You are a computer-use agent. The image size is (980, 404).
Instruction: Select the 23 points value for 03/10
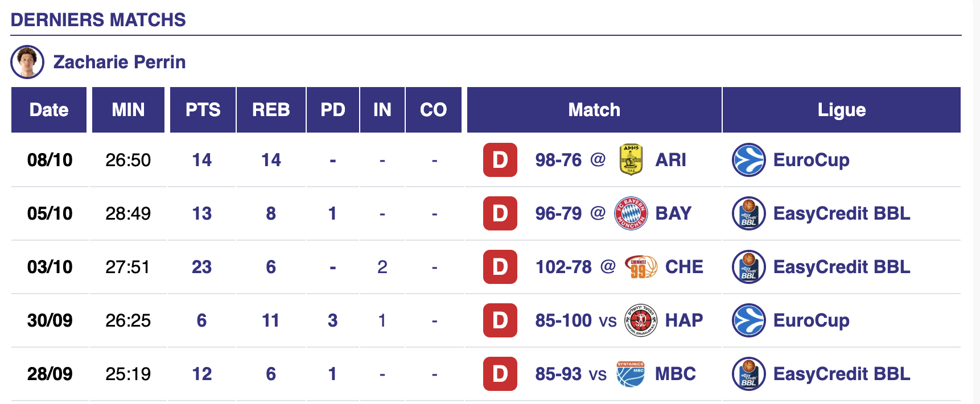(202, 267)
